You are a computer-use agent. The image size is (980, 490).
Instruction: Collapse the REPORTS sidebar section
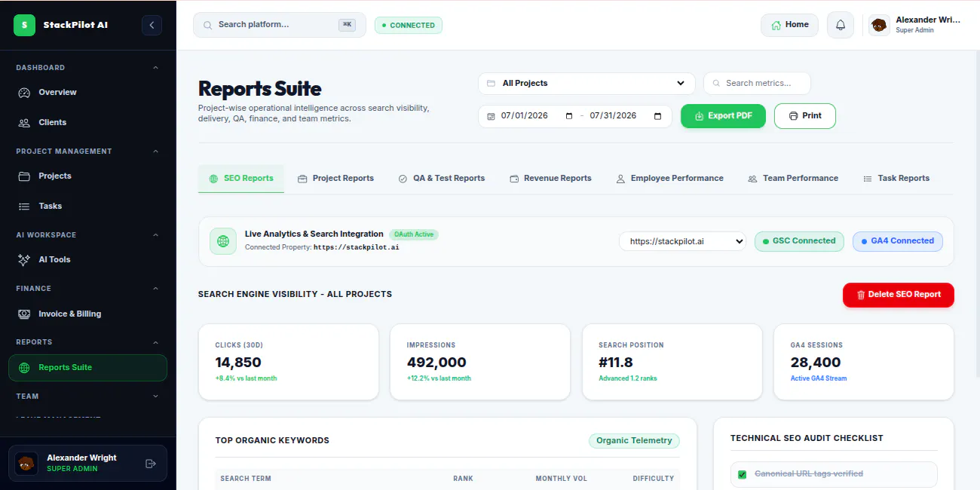click(156, 342)
